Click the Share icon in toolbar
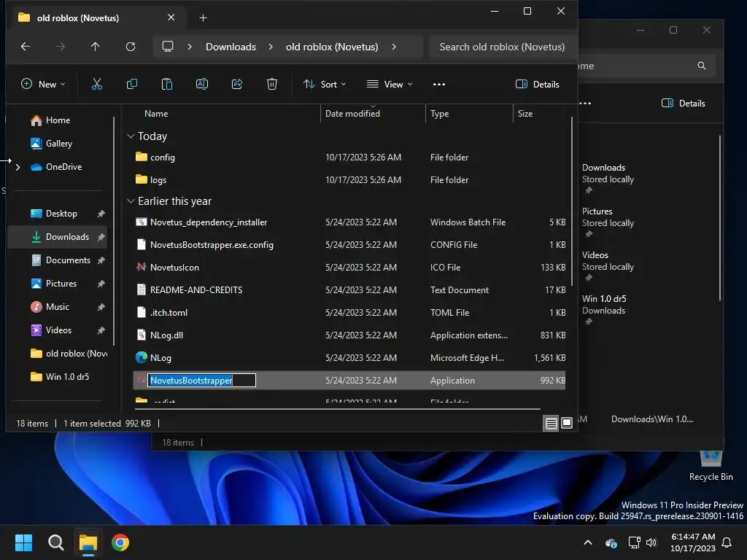Image resolution: width=747 pixels, height=560 pixels. pos(237,85)
